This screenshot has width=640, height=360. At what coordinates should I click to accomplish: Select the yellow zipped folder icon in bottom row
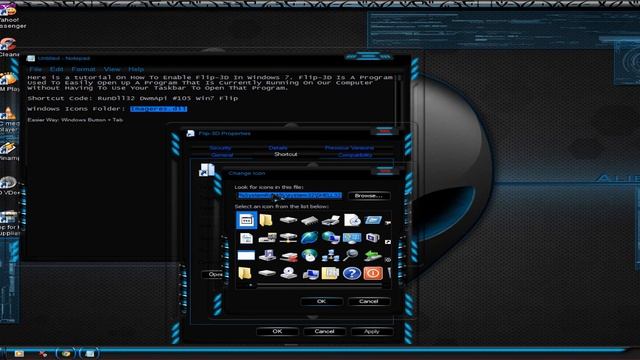330,273
